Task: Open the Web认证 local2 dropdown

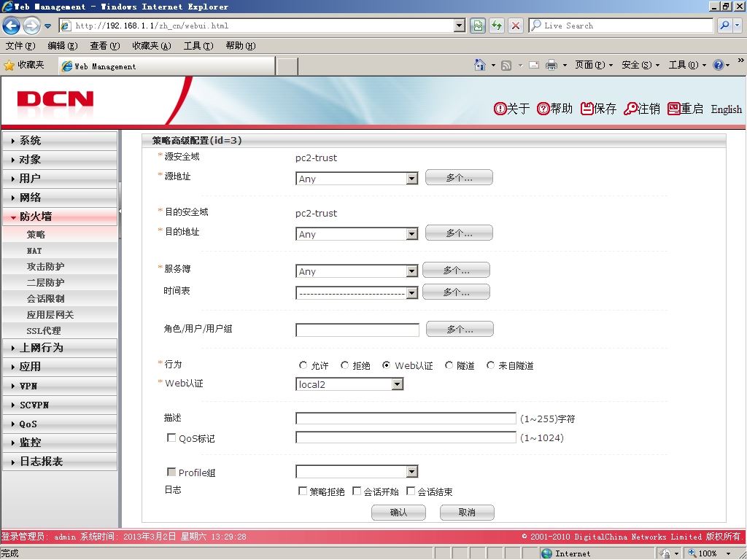Action: 349,384
